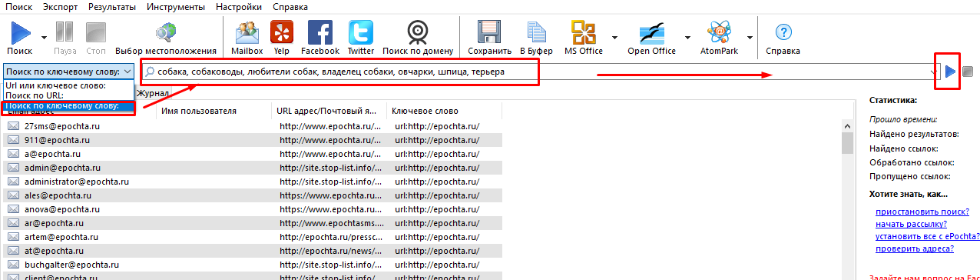Choose 'Поиск по URL:' option
This screenshot has width=980, height=280.
[68, 95]
